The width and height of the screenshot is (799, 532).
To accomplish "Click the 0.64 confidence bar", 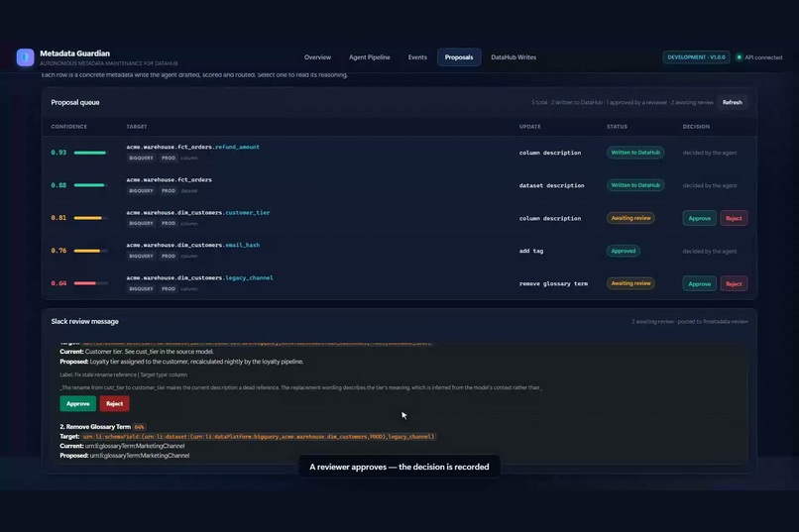I will 90,283.
